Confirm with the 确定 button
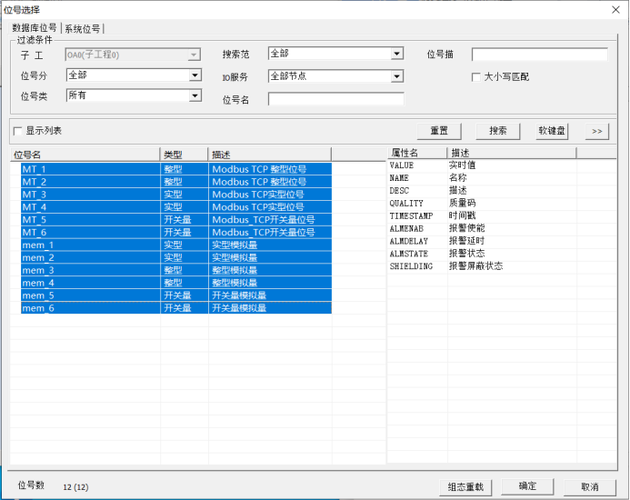630x500 pixels. pos(528,486)
